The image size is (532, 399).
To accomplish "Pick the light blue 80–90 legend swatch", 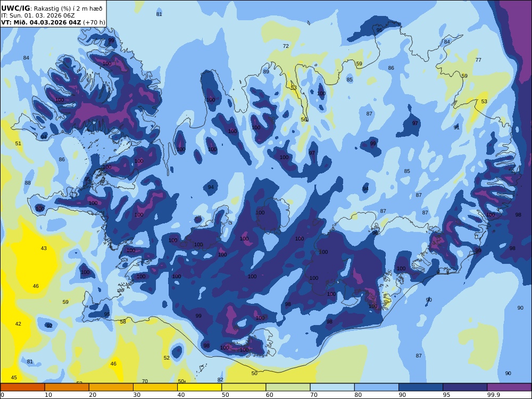I will click(377, 387).
